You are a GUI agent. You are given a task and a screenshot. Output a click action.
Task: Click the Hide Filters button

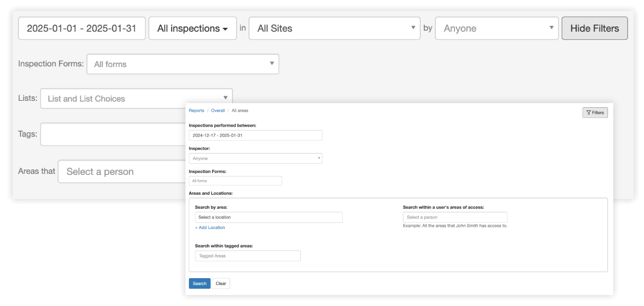coord(594,28)
